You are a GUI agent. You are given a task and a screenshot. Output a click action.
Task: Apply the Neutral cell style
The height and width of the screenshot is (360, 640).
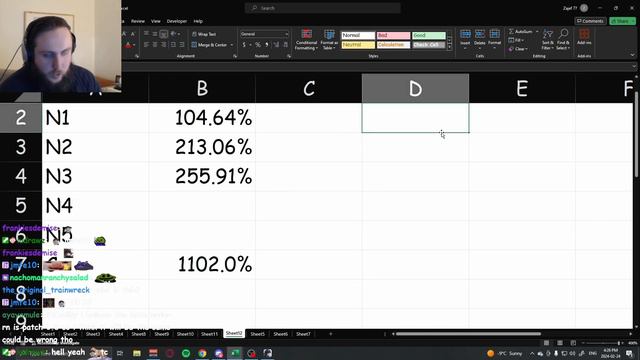(358, 45)
